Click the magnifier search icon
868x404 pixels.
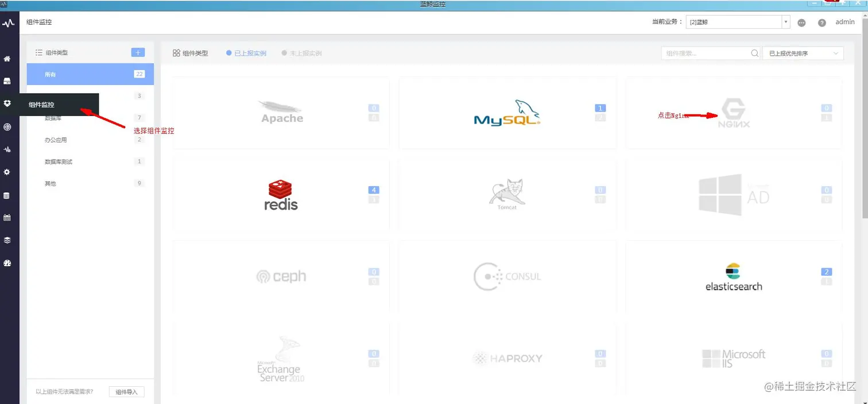coord(755,53)
